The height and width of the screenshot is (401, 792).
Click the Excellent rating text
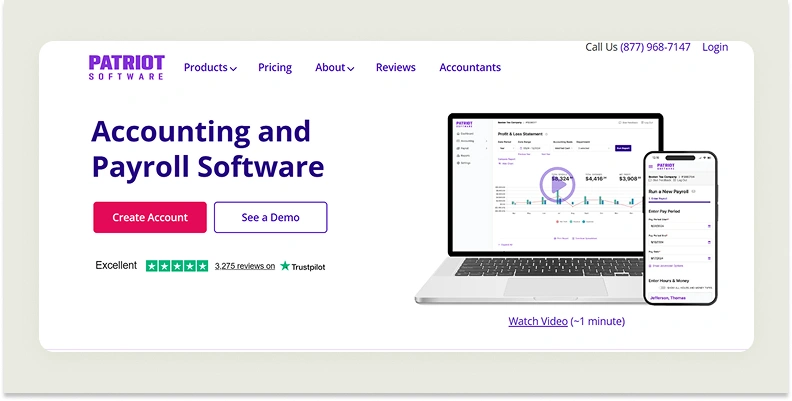tap(116, 265)
